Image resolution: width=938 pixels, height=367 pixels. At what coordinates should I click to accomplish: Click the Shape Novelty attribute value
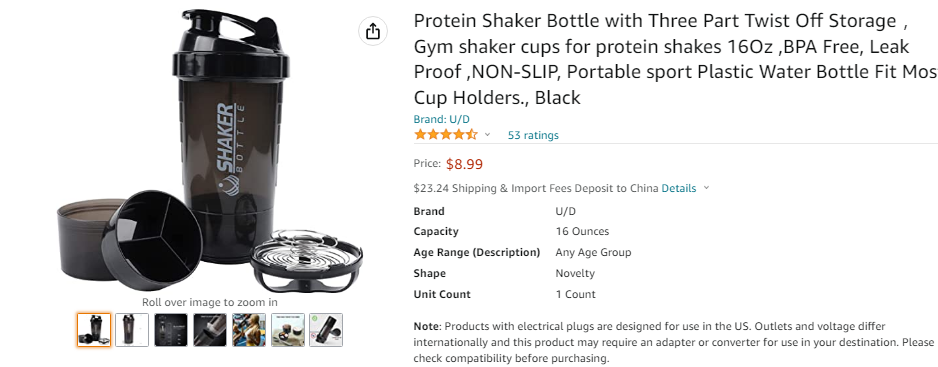click(x=575, y=274)
